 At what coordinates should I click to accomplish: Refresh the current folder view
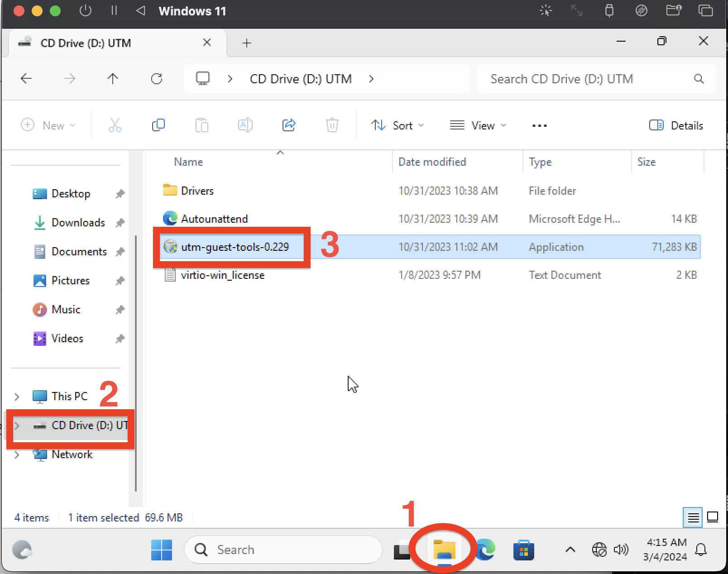click(x=157, y=79)
